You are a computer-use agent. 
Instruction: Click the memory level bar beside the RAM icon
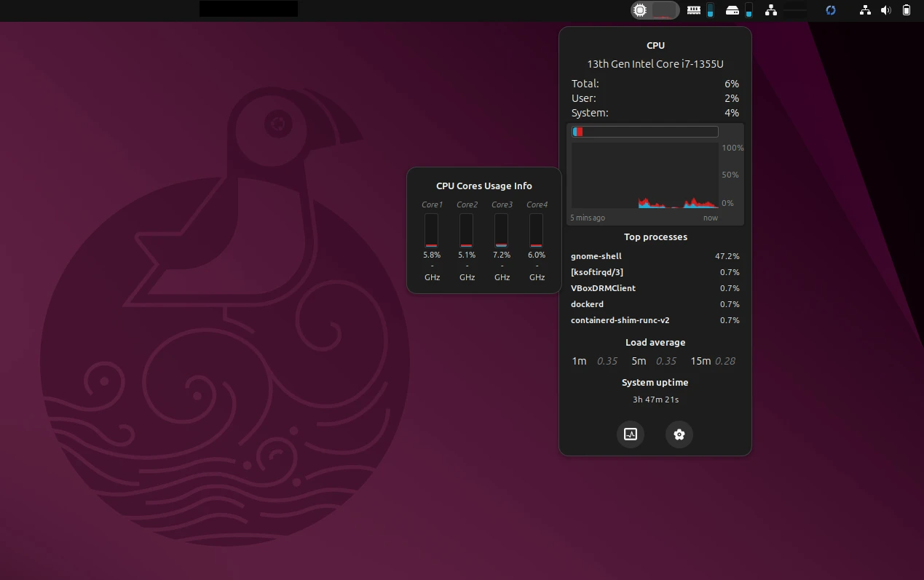pos(709,9)
